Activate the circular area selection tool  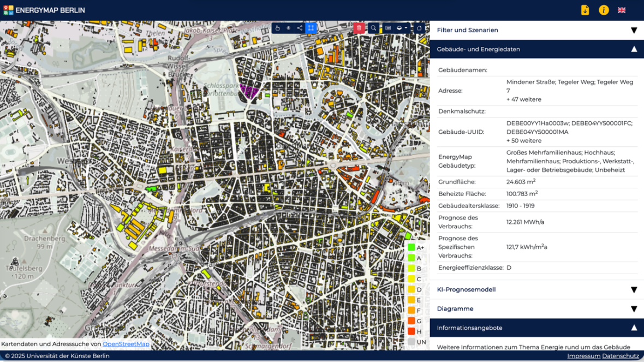(x=288, y=27)
